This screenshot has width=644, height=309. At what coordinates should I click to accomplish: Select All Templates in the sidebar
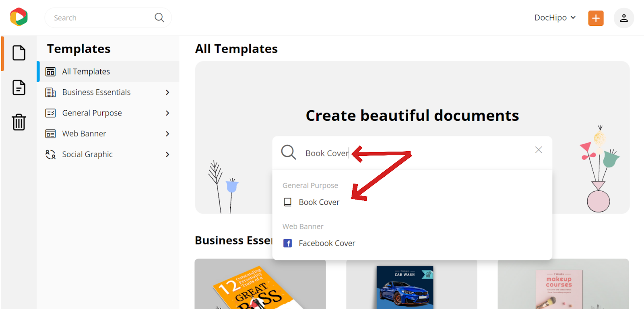coord(108,72)
